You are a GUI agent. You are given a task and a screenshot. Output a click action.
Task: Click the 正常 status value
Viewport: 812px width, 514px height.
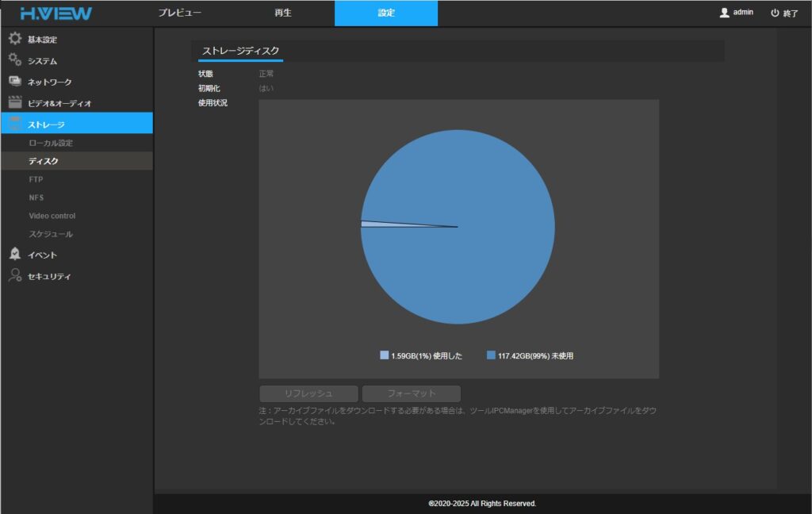pos(266,74)
